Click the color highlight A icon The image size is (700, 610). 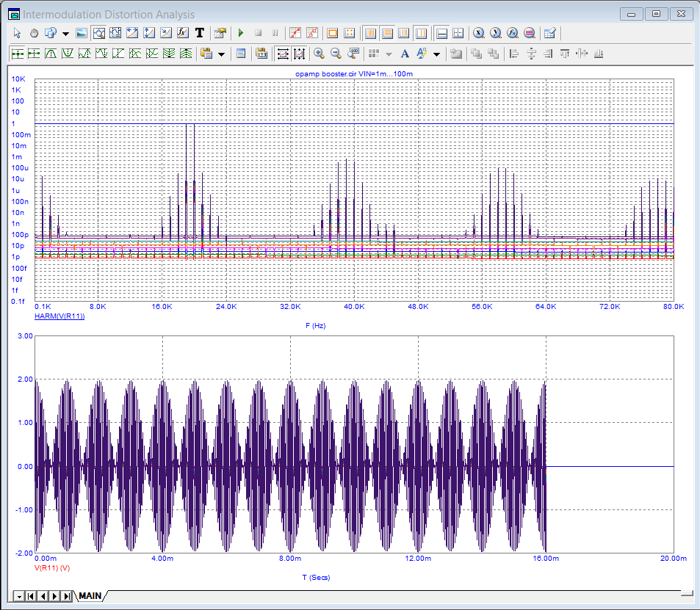click(422, 54)
